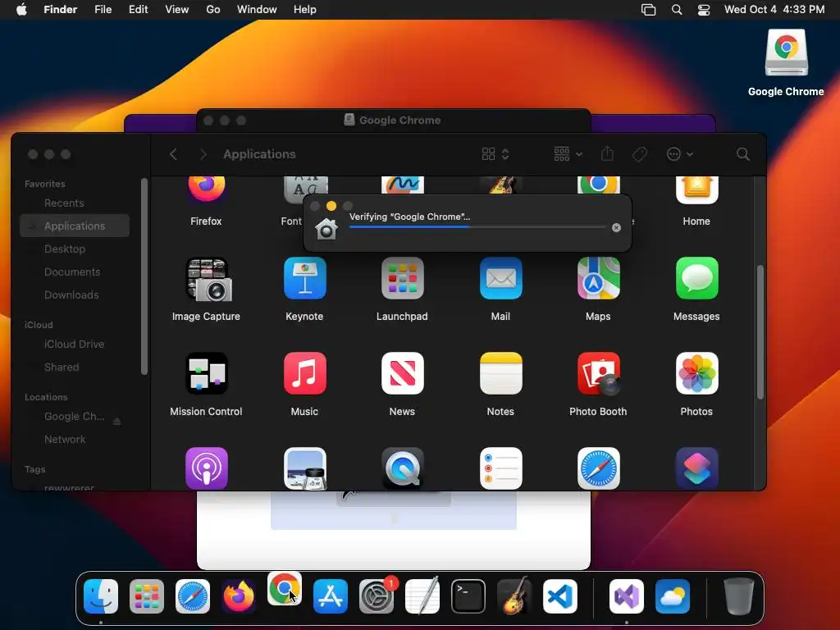
Task: Select iCloud Drive in the sidebar
Action: point(75,345)
